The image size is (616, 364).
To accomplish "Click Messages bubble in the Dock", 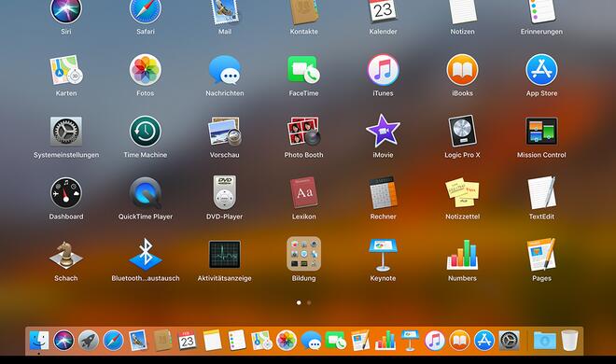I will click(x=311, y=340).
